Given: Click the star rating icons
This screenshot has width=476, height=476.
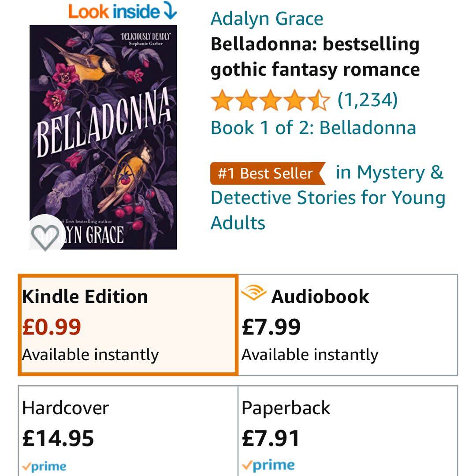Looking at the screenshot, I should [x=270, y=100].
